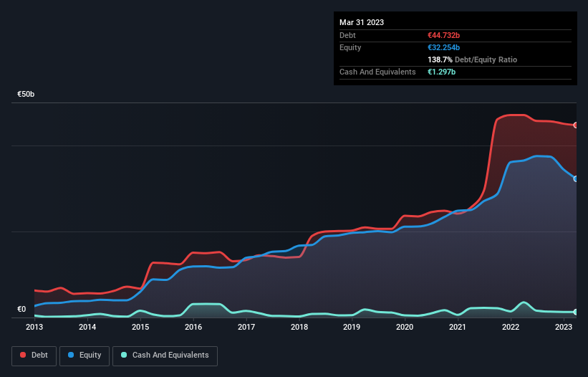Click the 2017 x-axis label

point(246,327)
